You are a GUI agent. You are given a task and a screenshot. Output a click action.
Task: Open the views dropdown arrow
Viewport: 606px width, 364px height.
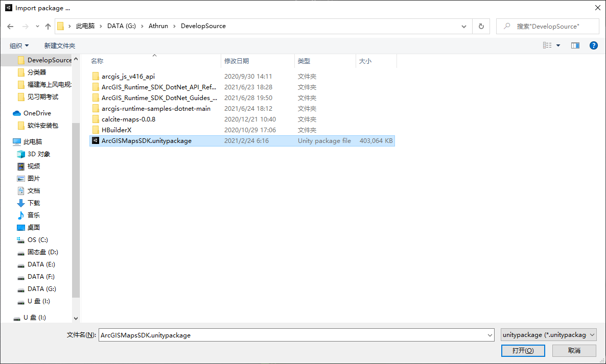557,45
